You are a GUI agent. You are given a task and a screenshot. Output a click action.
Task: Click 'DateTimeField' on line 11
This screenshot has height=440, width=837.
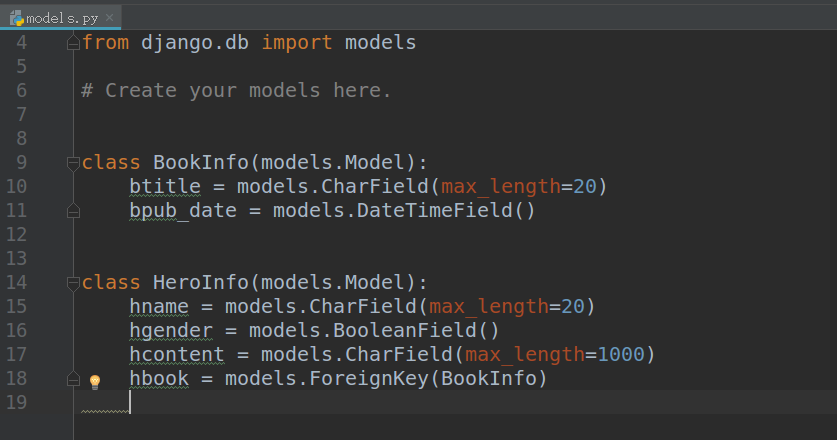[435, 210]
